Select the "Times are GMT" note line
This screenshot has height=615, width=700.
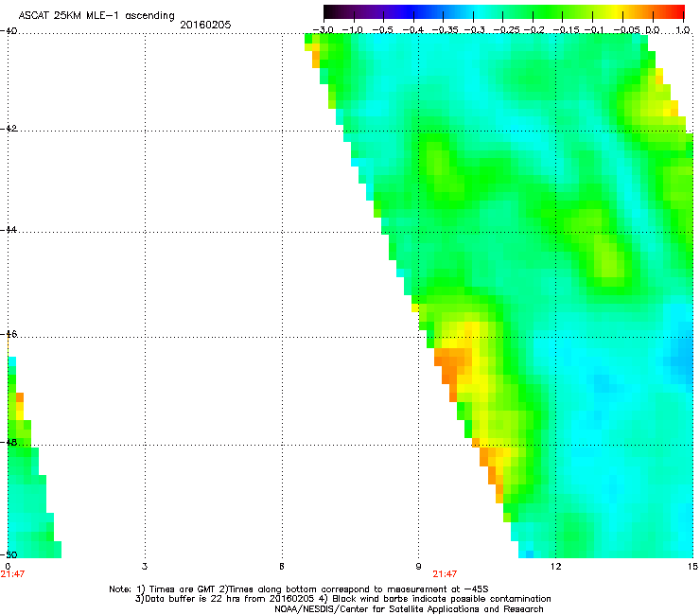pyautogui.click(x=299, y=589)
